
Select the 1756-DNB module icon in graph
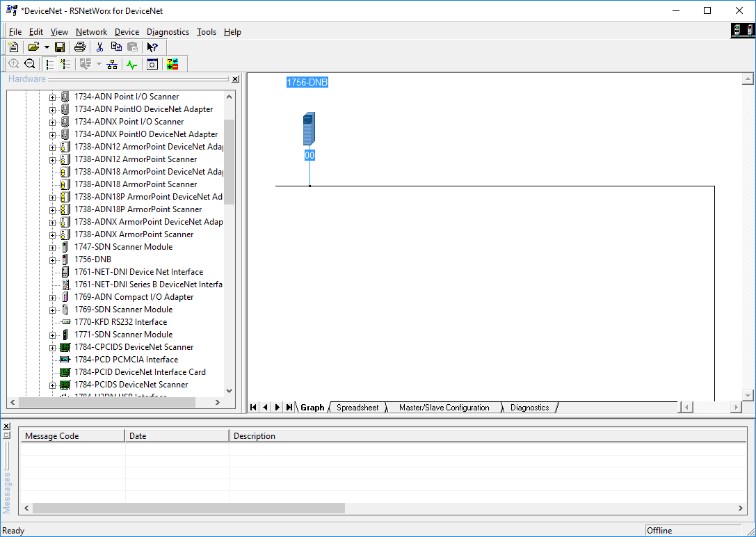[x=309, y=129]
